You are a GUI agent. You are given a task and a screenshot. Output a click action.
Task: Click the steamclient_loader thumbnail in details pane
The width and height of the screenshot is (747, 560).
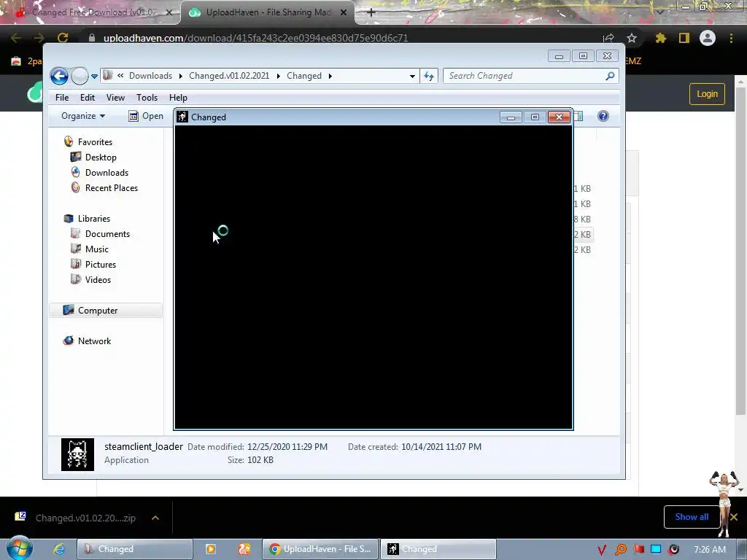click(77, 454)
